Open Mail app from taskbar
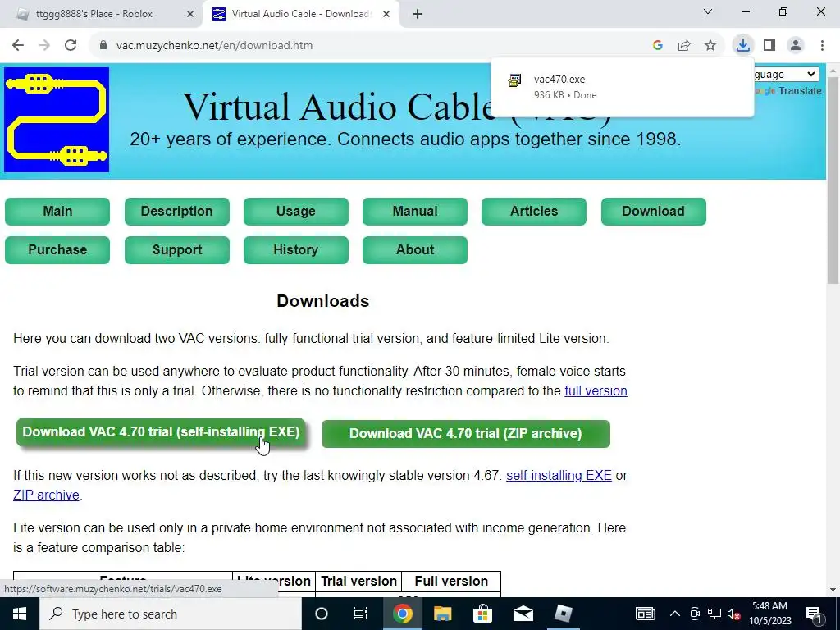This screenshot has height=630, width=840. 523,614
